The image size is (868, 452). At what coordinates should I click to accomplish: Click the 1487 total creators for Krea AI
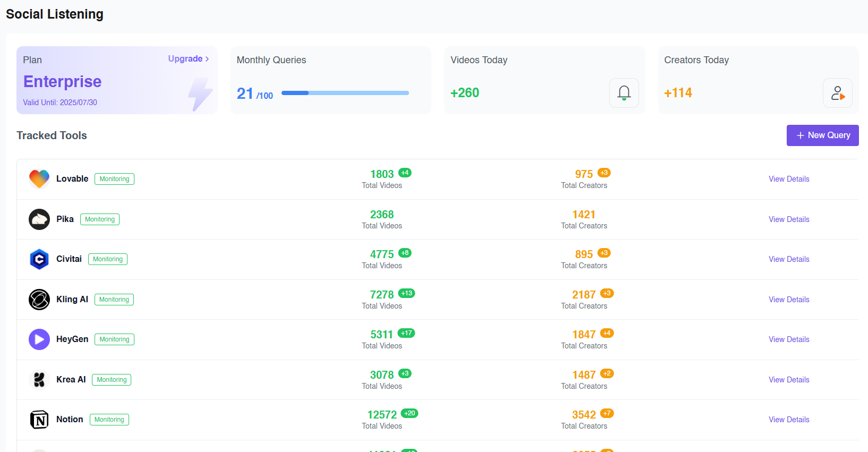point(584,375)
